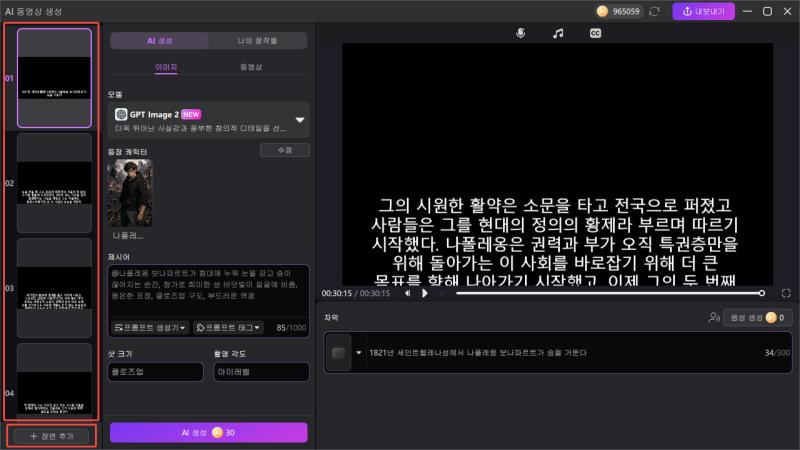Screen dimensions: 800x450
Task: Select scene 01 thumbnail
Action: (x=54, y=78)
